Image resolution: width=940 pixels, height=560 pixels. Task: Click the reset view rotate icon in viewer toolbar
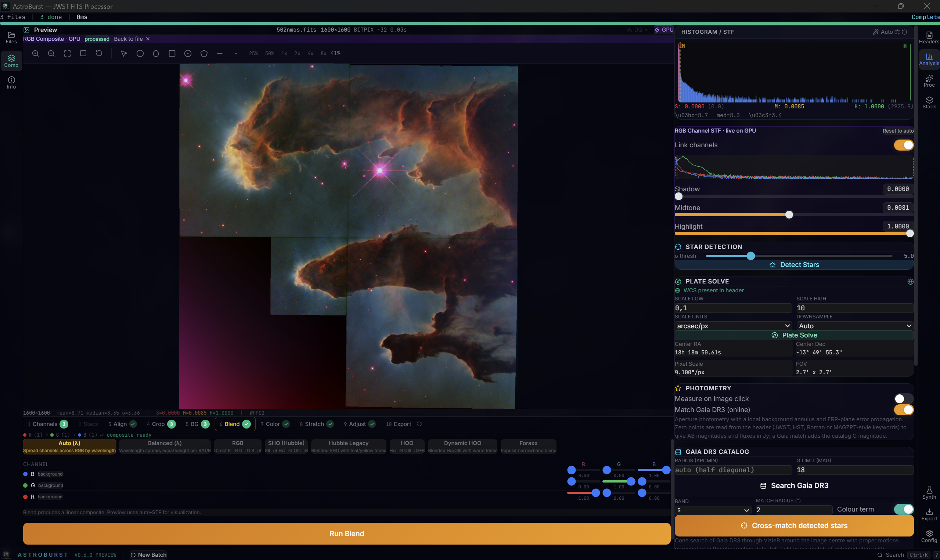pyautogui.click(x=99, y=54)
